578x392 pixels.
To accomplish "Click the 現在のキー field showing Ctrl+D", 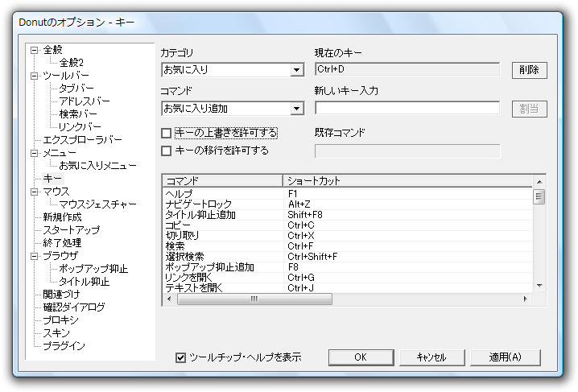I will tap(407, 69).
